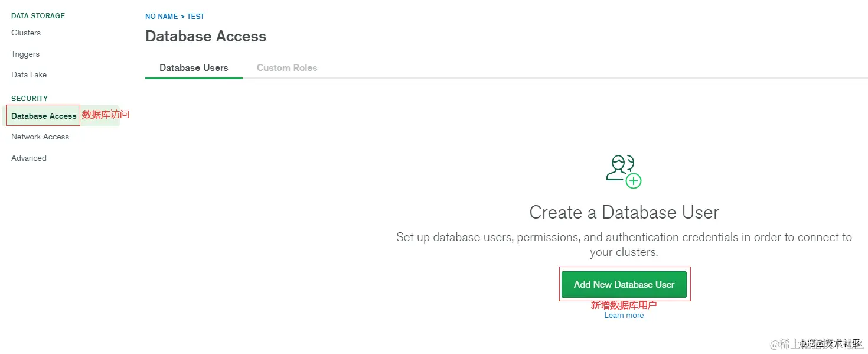Click the SECURITY section header

[30, 99]
